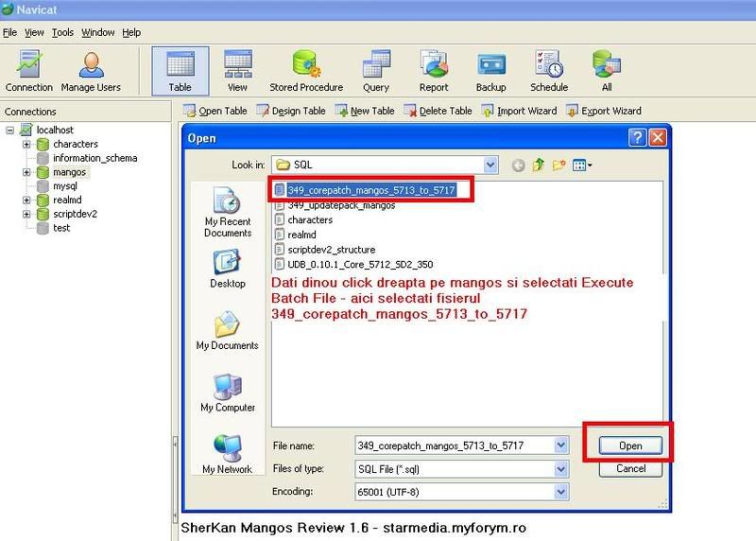Expand the Look in folder dropdown
Viewport: 756px width, 541px height.
point(490,166)
